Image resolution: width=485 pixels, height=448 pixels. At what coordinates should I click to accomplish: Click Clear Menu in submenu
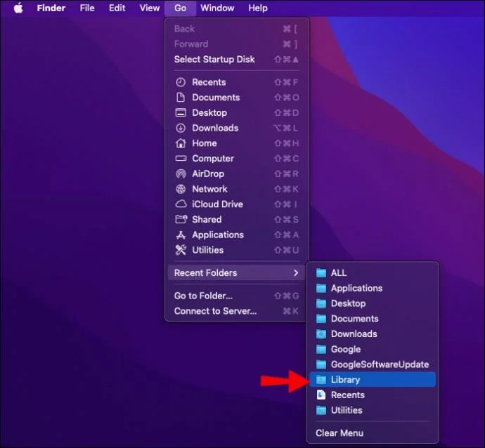point(373,433)
